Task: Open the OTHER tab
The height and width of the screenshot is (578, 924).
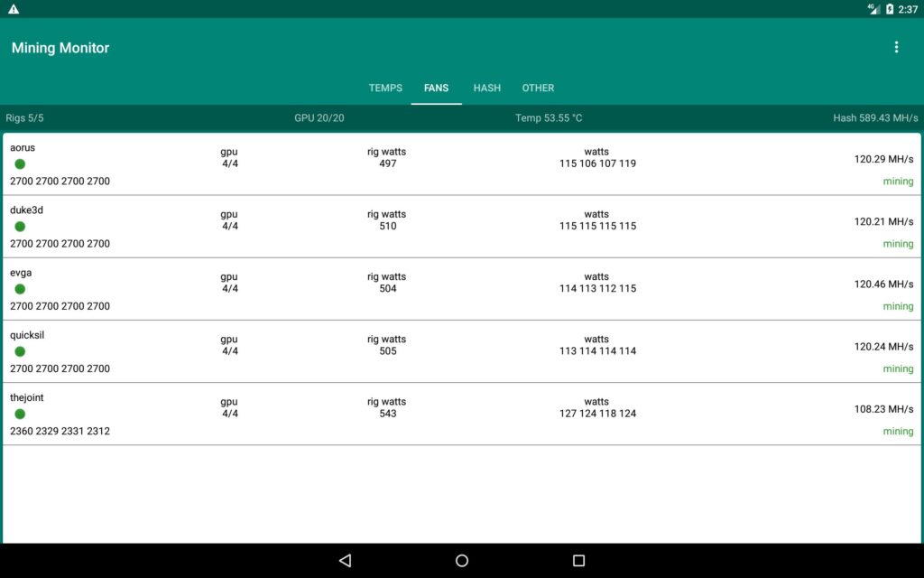Action: (x=538, y=89)
